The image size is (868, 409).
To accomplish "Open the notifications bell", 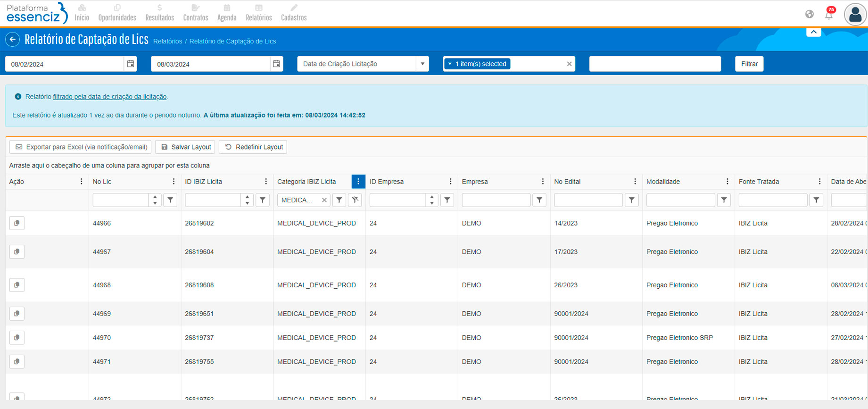I will click(829, 14).
